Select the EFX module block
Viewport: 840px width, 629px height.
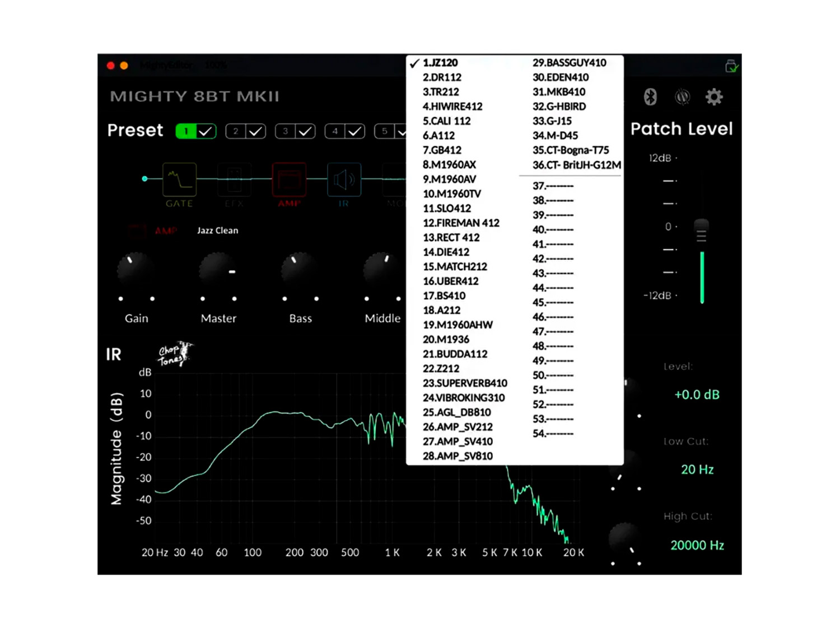tap(234, 180)
